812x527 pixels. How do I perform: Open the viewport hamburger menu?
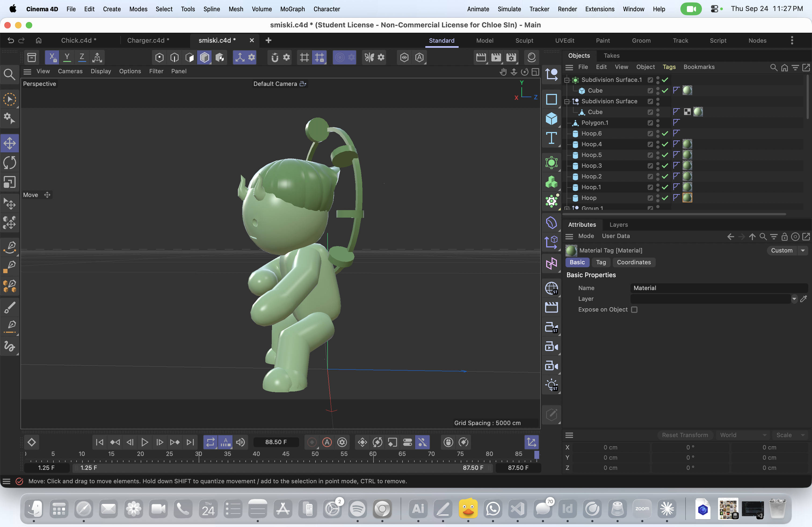click(x=27, y=71)
